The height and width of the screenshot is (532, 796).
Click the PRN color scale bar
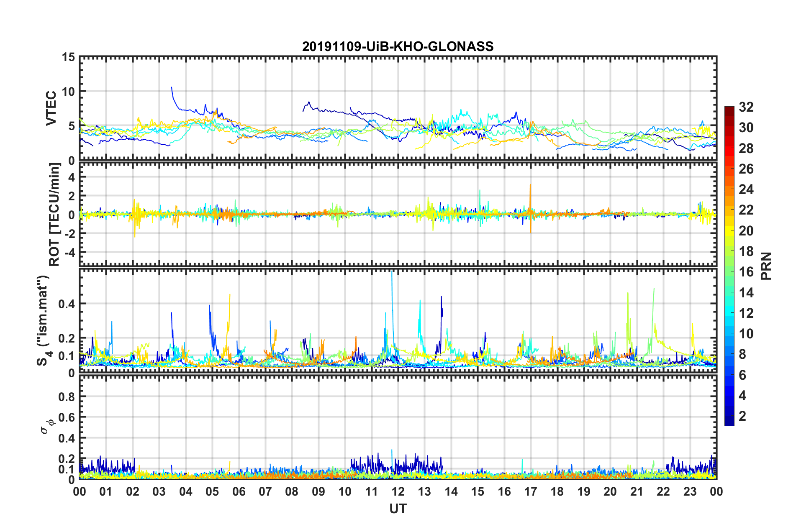click(x=729, y=266)
